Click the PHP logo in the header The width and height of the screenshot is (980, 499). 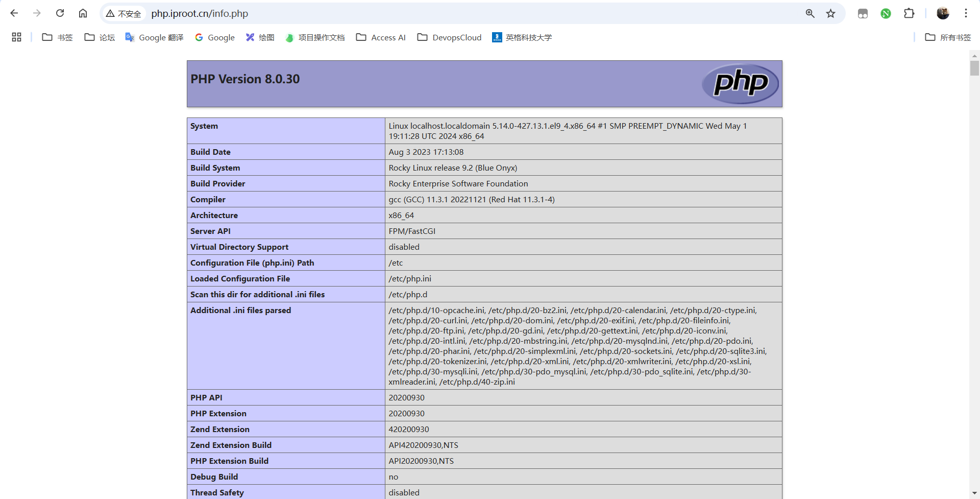point(740,83)
